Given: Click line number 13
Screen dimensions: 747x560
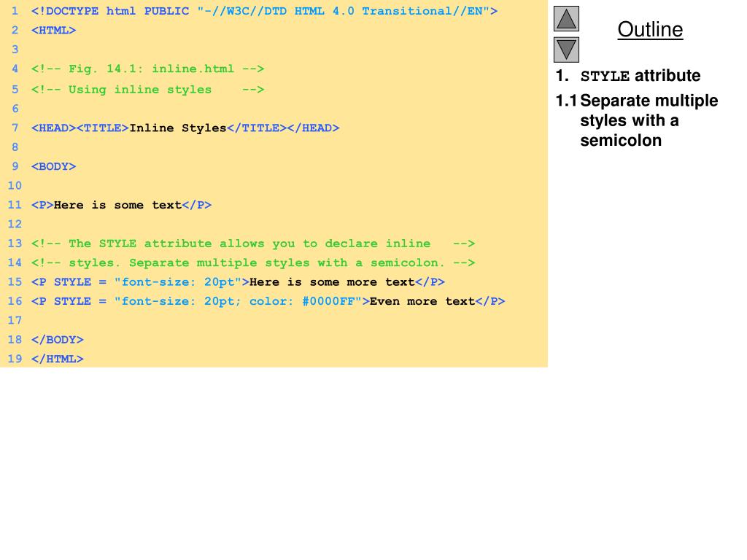Looking at the screenshot, I should (15, 244).
